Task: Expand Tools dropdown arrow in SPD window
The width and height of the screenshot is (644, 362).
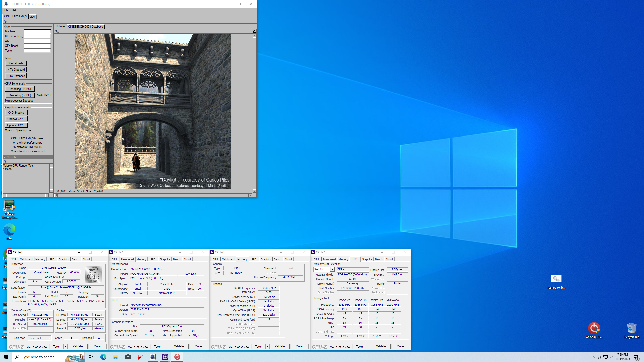Action: [369, 346]
